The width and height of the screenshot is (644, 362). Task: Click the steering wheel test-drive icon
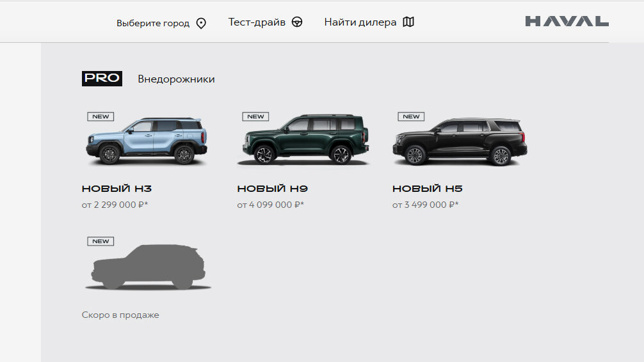[x=297, y=22]
